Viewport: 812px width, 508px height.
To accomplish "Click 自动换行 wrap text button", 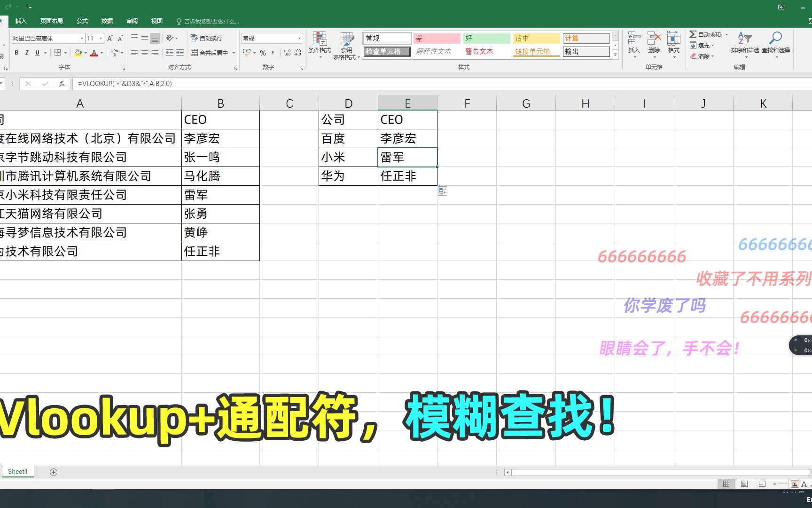I will [x=206, y=38].
